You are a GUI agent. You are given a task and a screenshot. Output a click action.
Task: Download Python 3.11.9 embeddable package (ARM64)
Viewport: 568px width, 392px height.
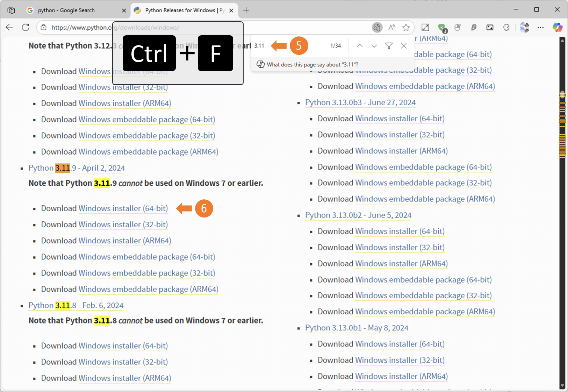[149, 289]
